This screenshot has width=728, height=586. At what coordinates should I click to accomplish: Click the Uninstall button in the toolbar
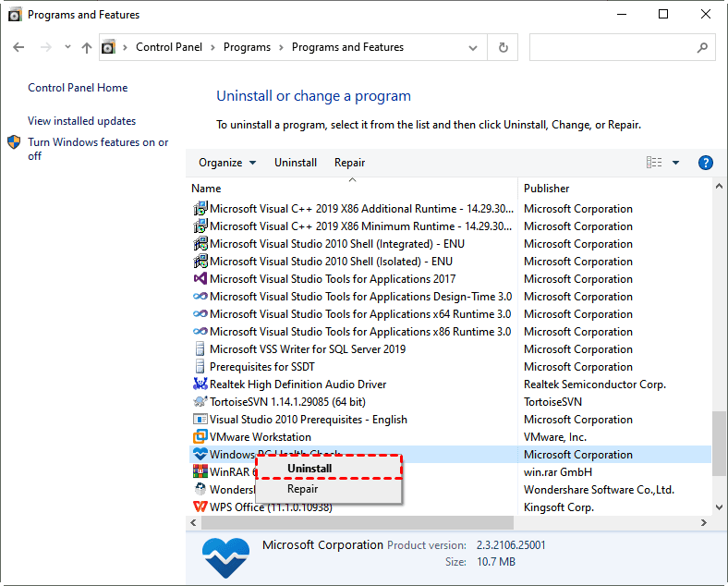(296, 163)
